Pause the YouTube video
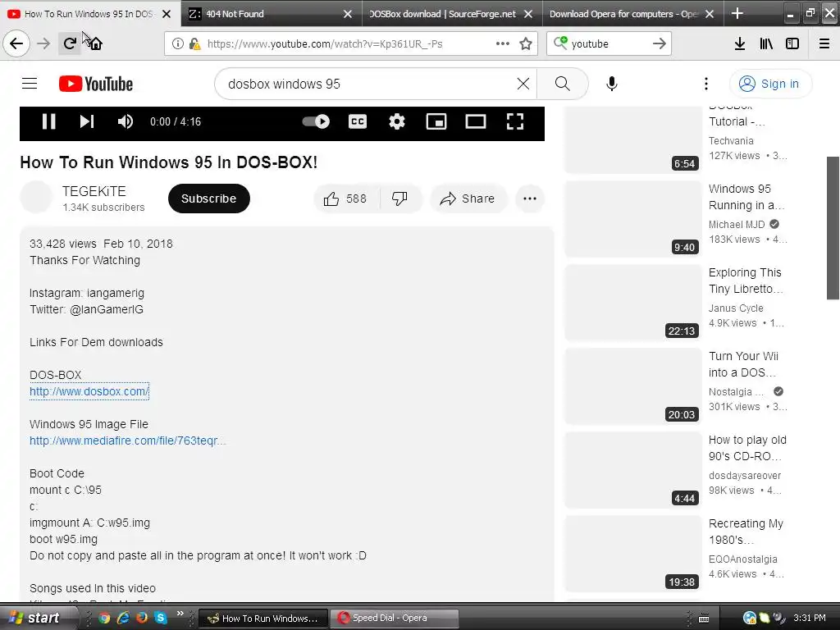The width and height of the screenshot is (840, 630). pyautogui.click(x=48, y=121)
